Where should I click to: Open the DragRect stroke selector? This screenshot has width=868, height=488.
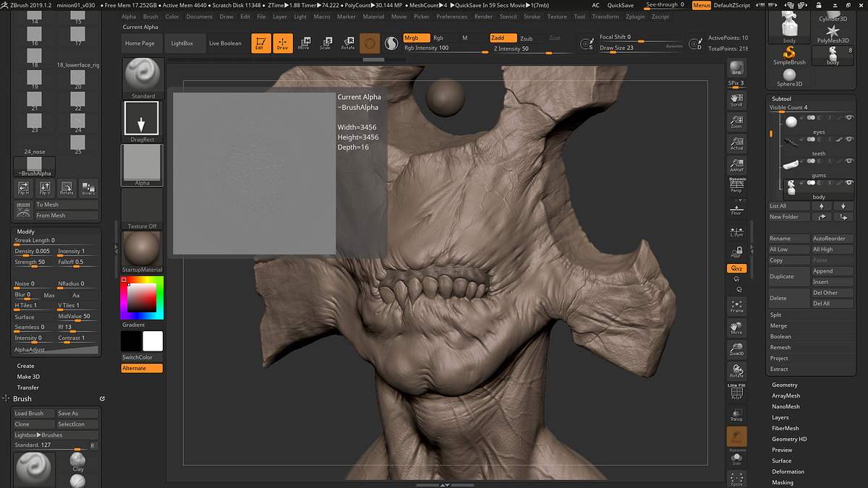tap(142, 121)
